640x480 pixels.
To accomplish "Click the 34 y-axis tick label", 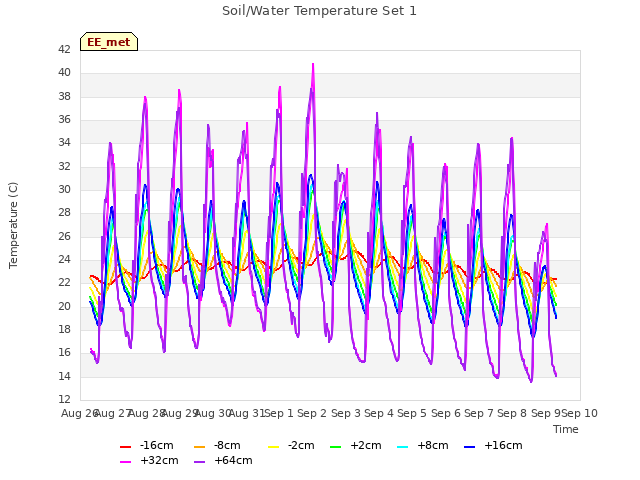I will click(x=64, y=142).
